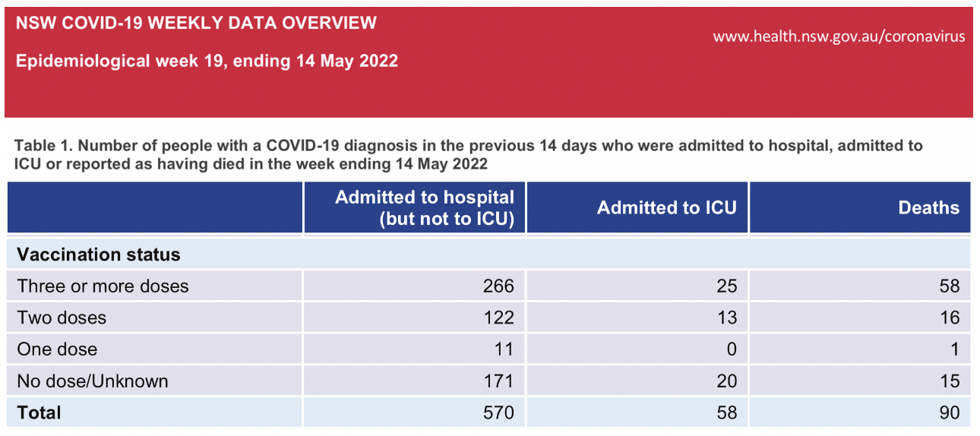980x436 pixels.
Task: Click the NSW COVID-19 Weekly Data Overview title
Action: [196, 23]
